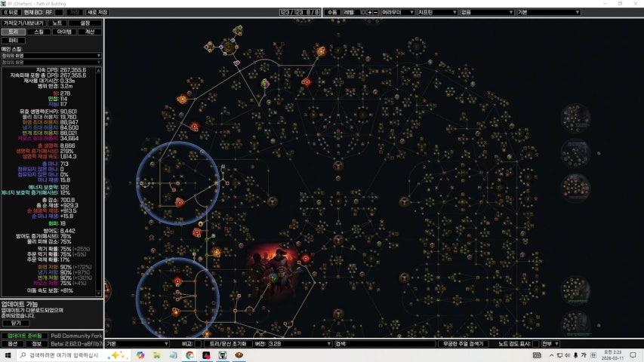
Task: Decrease level with the − button
Action: (375, 12)
